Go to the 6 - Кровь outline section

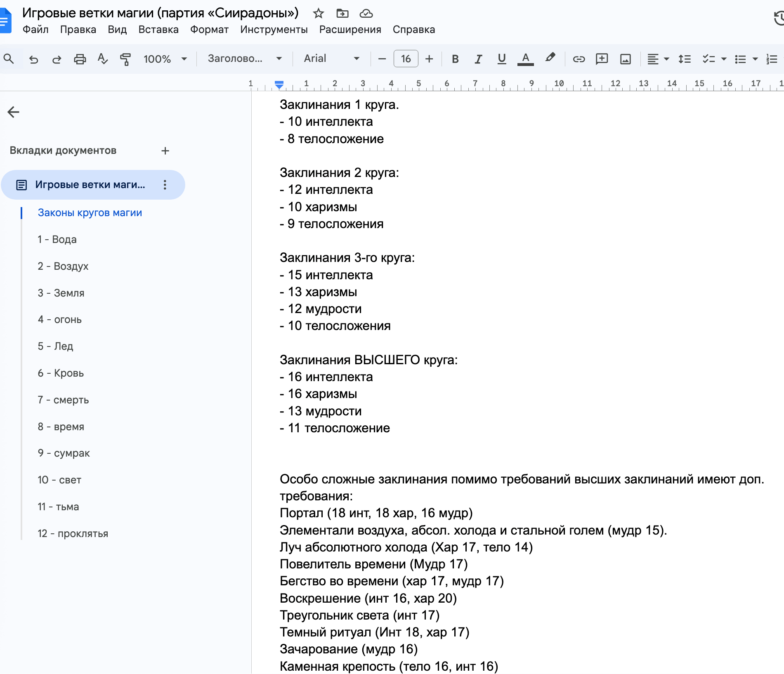point(61,373)
